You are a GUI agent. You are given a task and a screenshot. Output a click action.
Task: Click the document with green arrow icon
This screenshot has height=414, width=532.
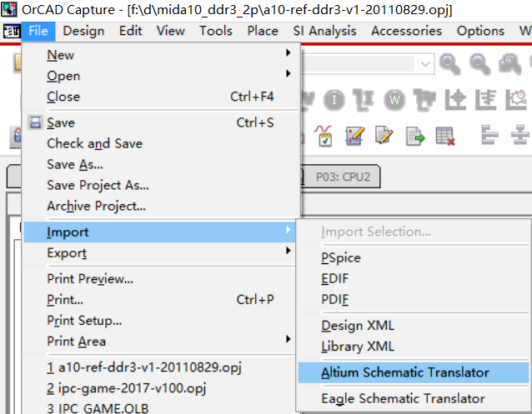coord(414,136)
